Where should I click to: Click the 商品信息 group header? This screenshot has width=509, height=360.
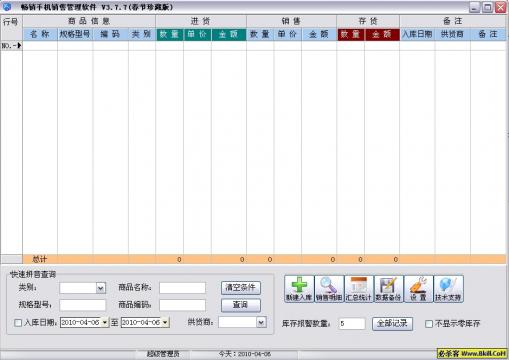89,22
